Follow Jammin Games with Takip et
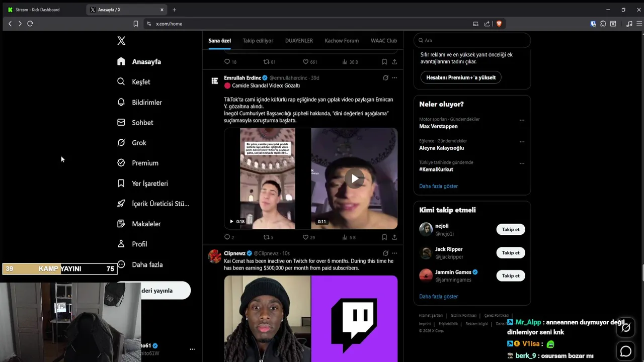Viewport: 644px width, 362px height. (x=511, y=276)
